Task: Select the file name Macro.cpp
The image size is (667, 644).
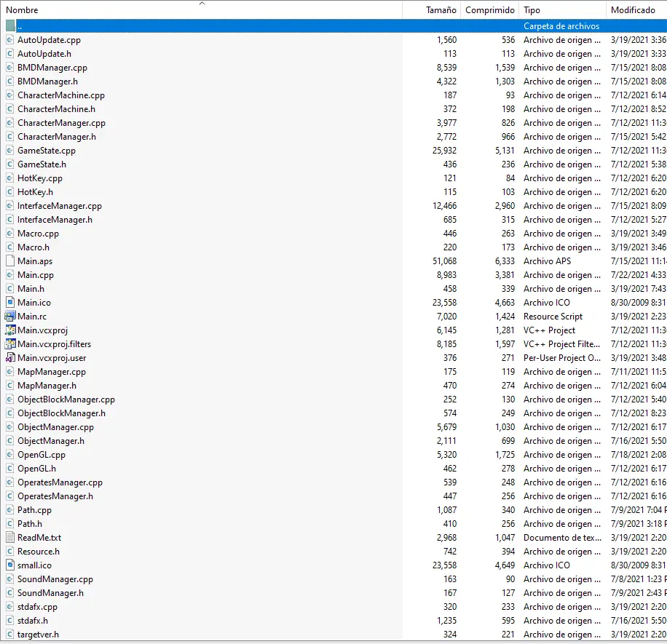Action: [39, 234]
